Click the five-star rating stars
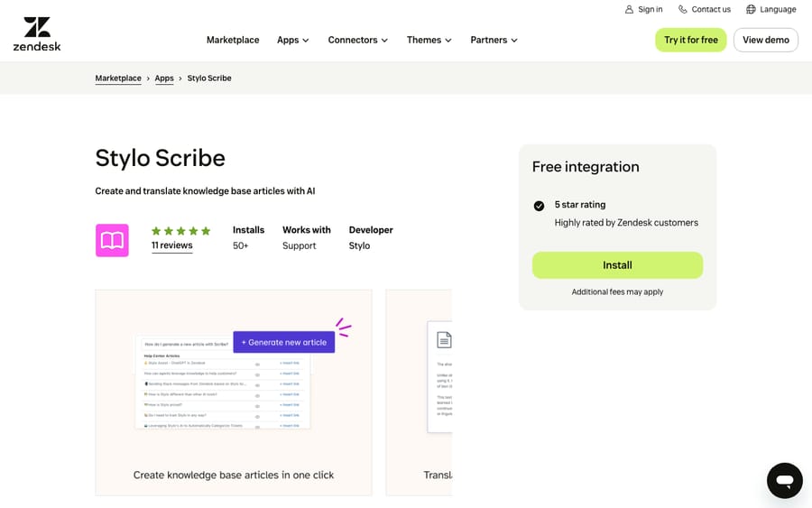 (x=180, y=231)
